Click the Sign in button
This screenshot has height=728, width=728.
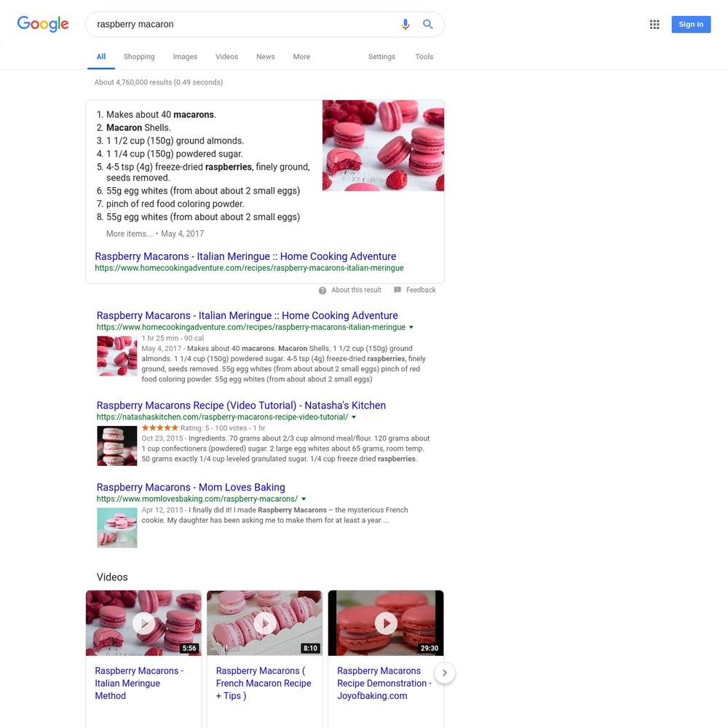point(691,24)
